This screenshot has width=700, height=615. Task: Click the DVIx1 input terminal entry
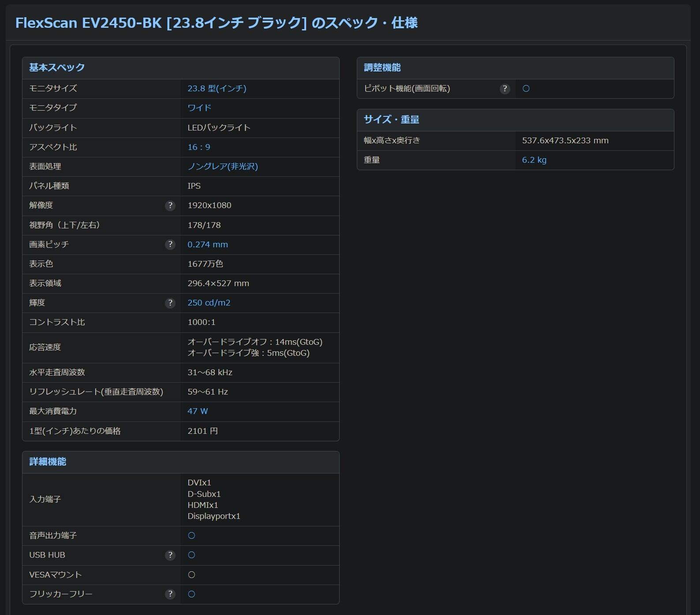[199, 483]
